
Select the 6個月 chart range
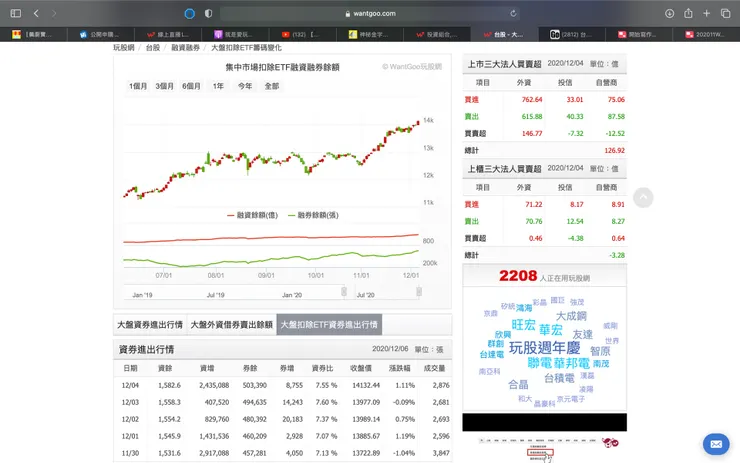tap(191, 86)
